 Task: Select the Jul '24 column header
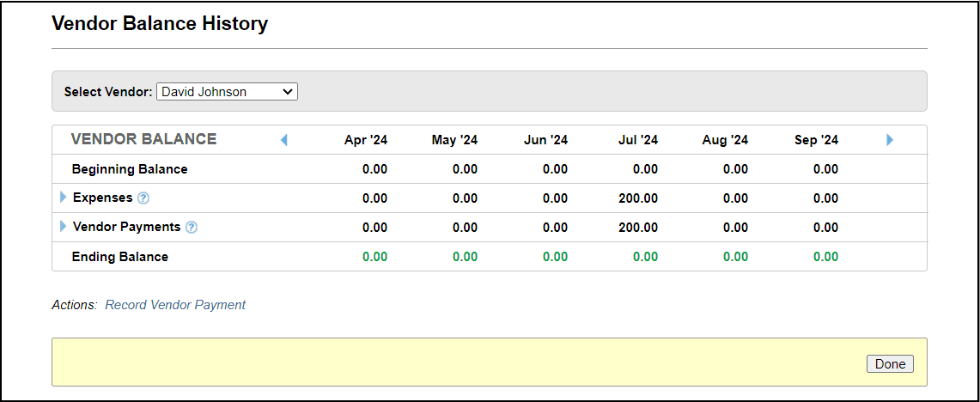pyautogui.click(x=638, y=140)
